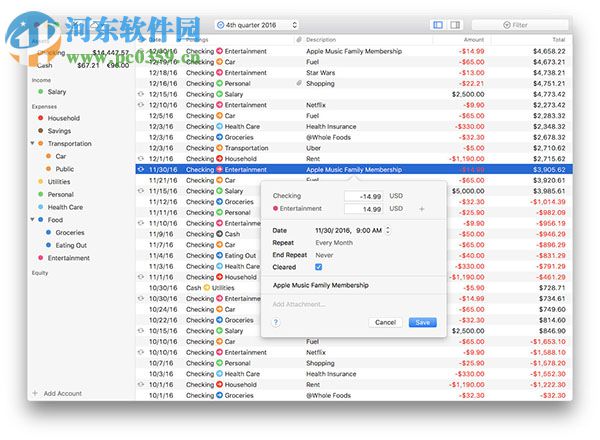Select the Eating Out subcategory
Viewport: 600px width, 440px height.
(x=71, y=245)
